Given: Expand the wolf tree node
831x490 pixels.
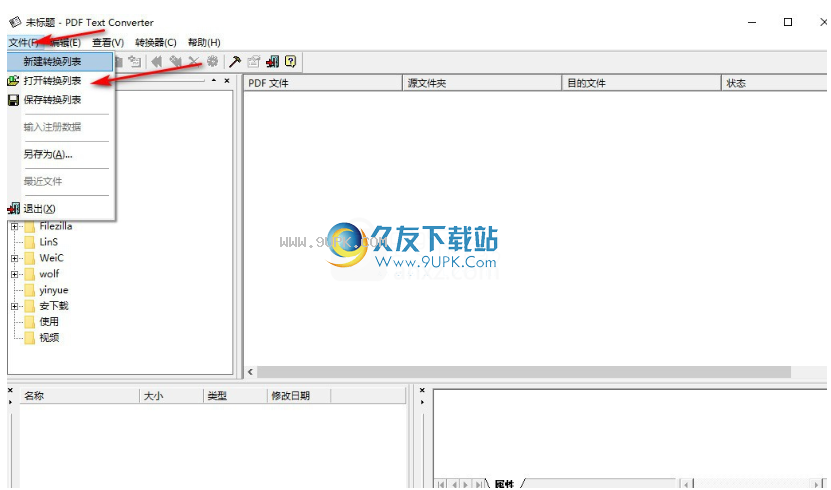Looking at the screenshot, I should [x=14, y=274].
